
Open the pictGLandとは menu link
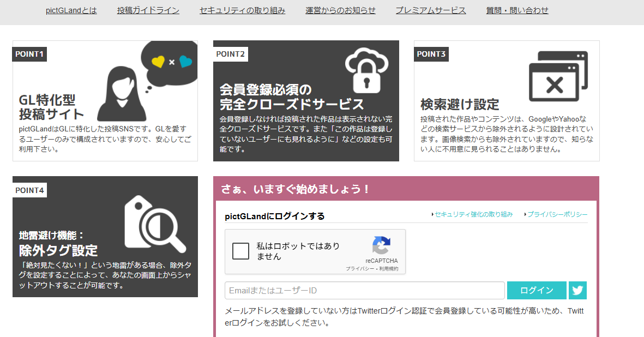tap(71, 10)
